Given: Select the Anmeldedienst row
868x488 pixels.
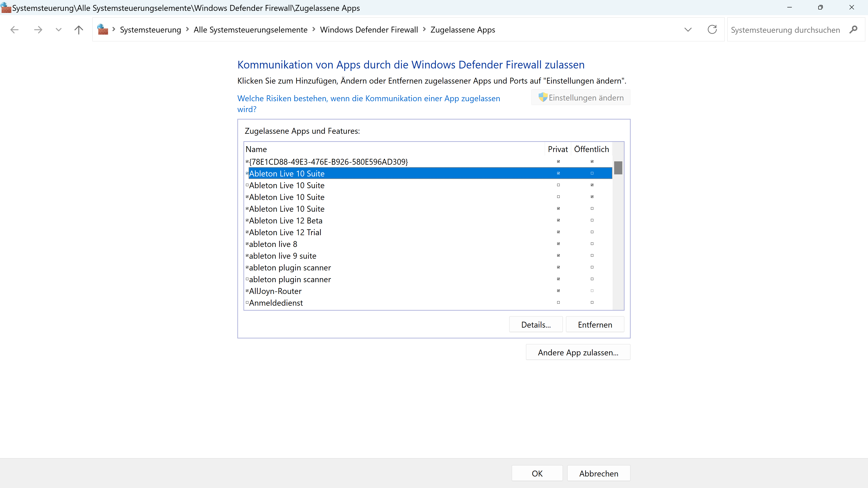Looking at the screenshot, I should click(428, 303).
